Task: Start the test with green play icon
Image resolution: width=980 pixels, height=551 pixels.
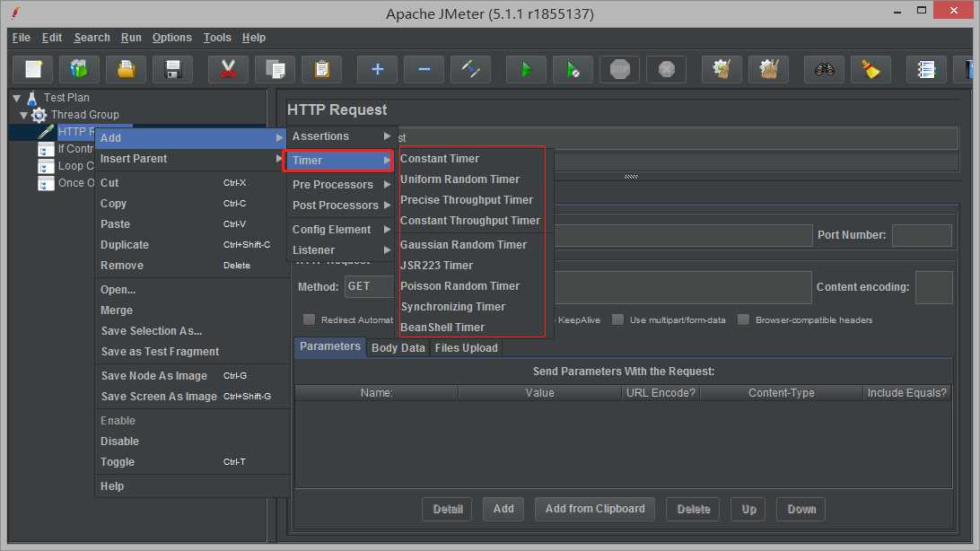Action: click(x=526, y=69)
